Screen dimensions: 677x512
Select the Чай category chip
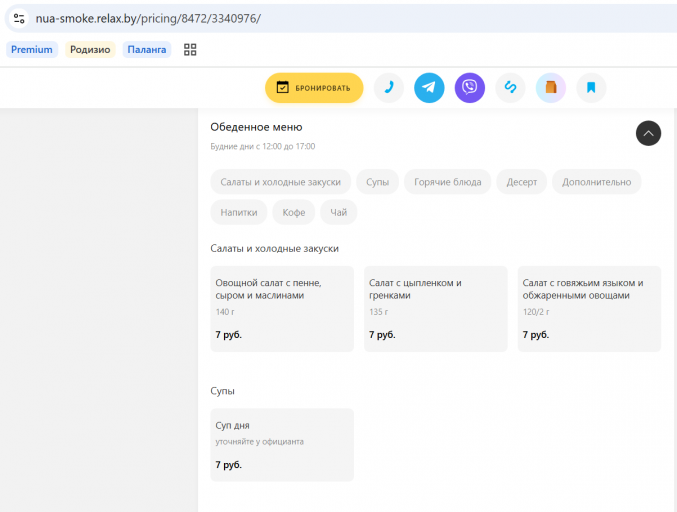338,212
